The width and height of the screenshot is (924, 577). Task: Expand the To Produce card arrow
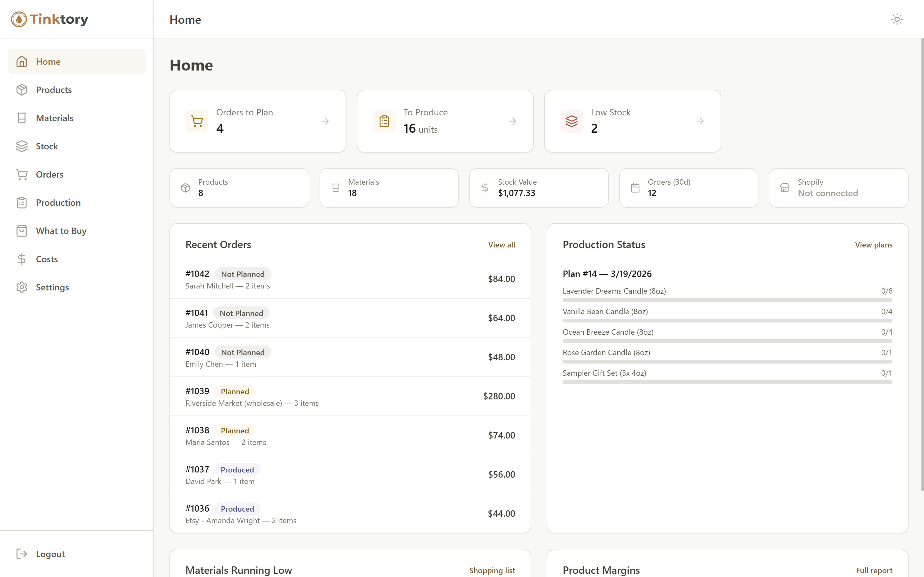pyautogui.click(x=513, y=121)
